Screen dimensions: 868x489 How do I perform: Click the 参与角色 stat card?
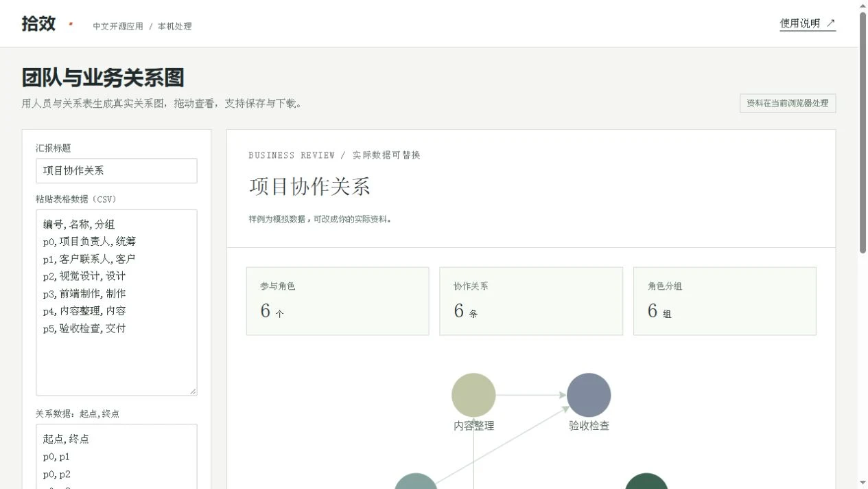(x=338, y=301)
